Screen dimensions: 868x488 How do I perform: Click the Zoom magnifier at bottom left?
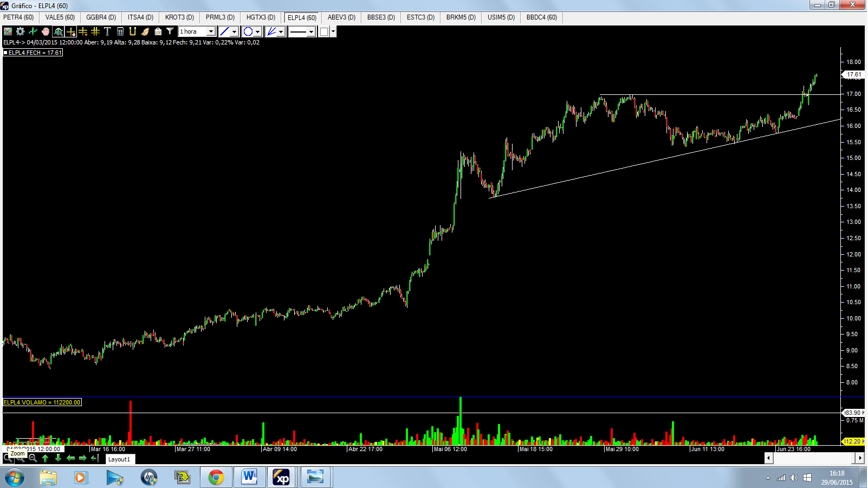click(x=8, y=458)
